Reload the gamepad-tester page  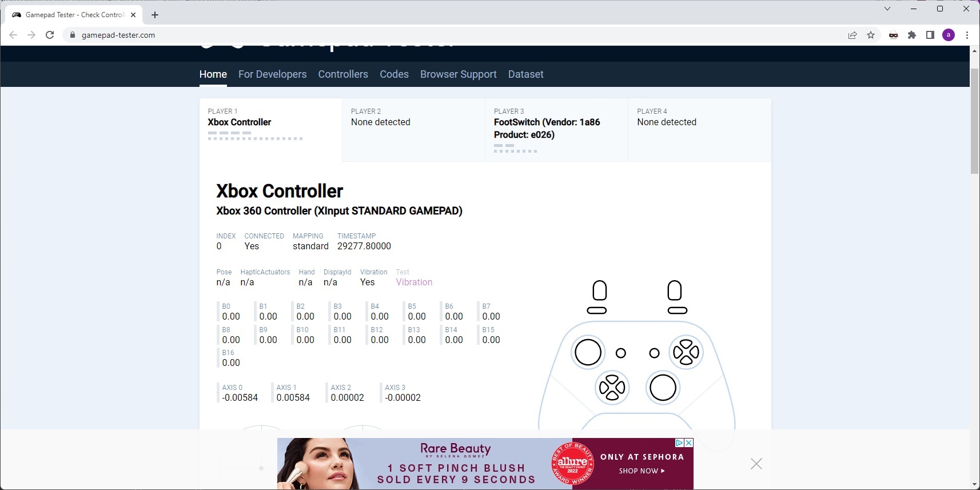coord(50,35)
